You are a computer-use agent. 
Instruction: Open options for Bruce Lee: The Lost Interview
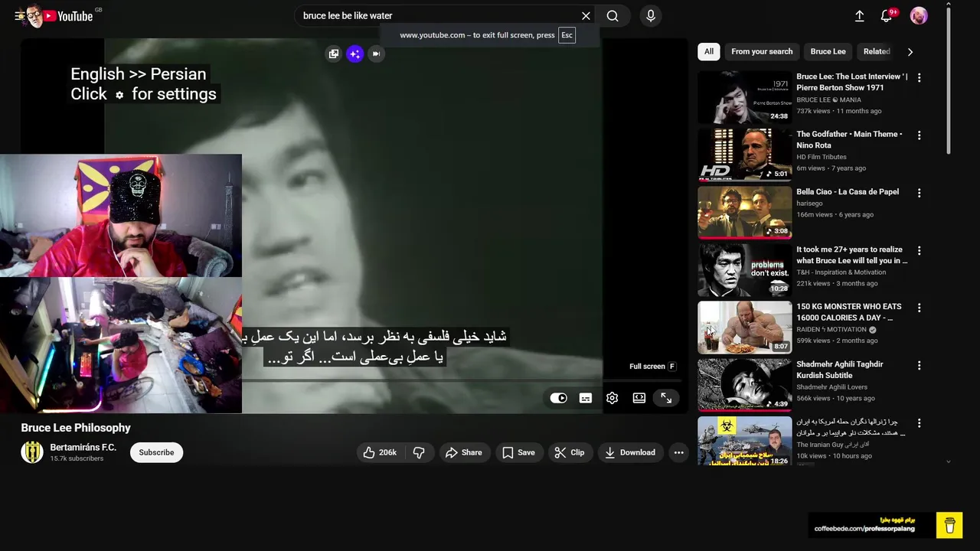coord(920,77)
